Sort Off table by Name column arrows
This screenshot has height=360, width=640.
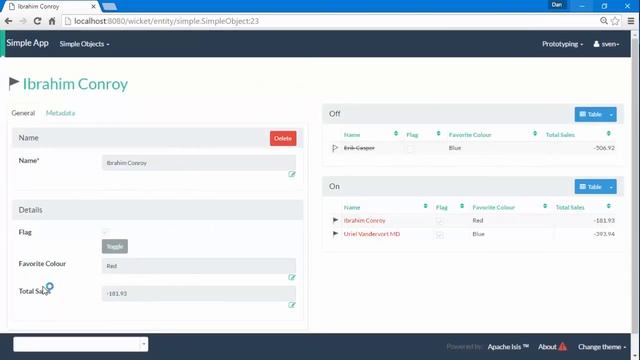pos(396,134)
